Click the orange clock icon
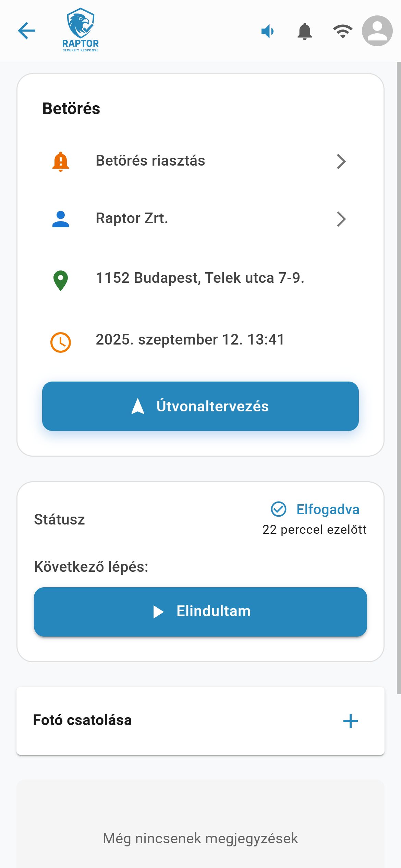The image size is (401, 868). pos(61,342)
